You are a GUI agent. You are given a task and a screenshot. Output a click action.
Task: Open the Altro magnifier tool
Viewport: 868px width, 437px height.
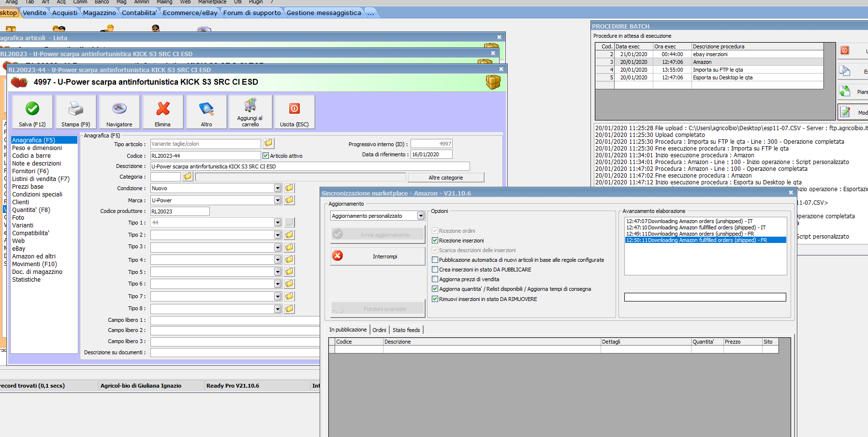pos(206,112)
